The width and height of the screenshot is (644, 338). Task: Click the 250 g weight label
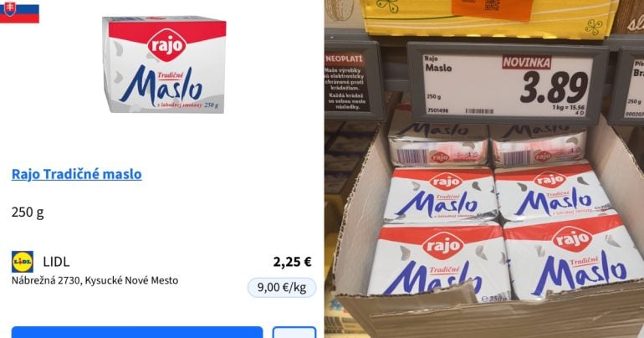28,213
